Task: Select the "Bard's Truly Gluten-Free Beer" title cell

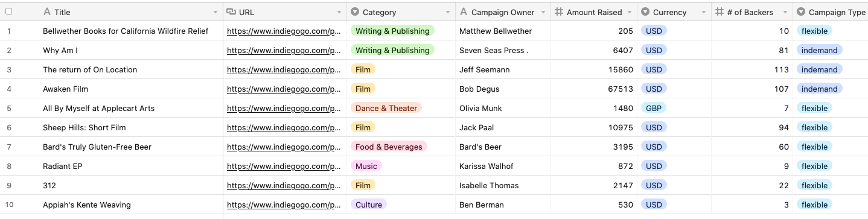Action: click(x=97, y=147)
